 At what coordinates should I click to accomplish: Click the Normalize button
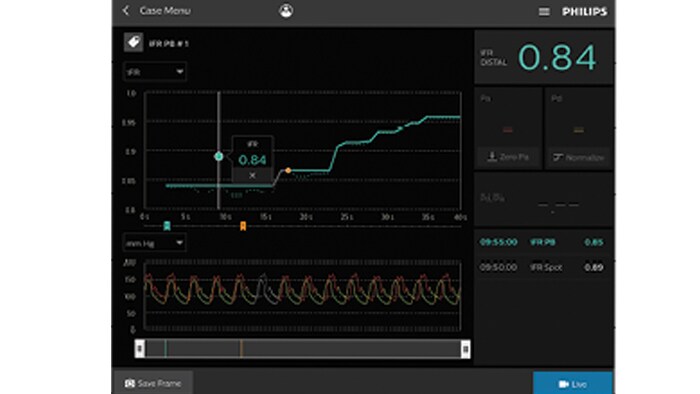tap(579, 157)
